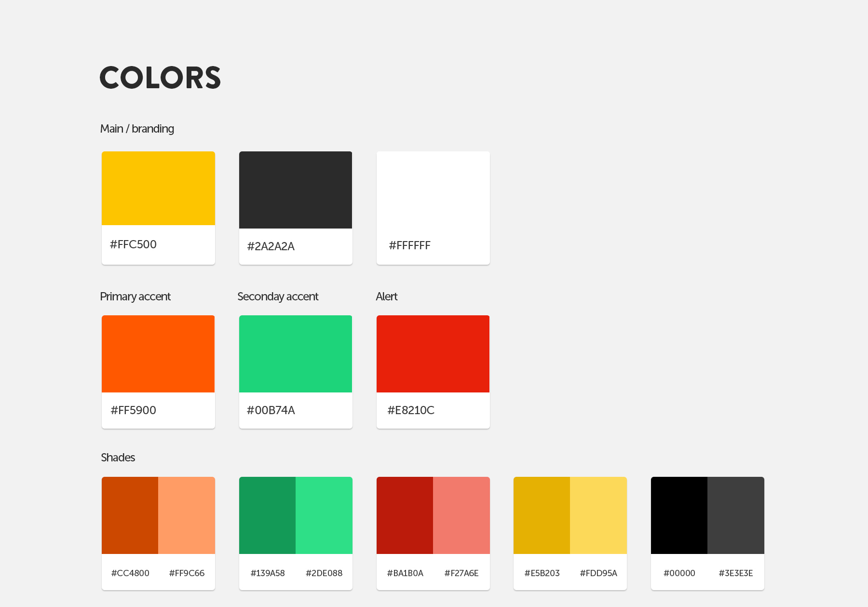The width and height of the screenshot is (868, 607).
Task: Select the dark green #139A58 shade
Action: [x=267, y=515]
